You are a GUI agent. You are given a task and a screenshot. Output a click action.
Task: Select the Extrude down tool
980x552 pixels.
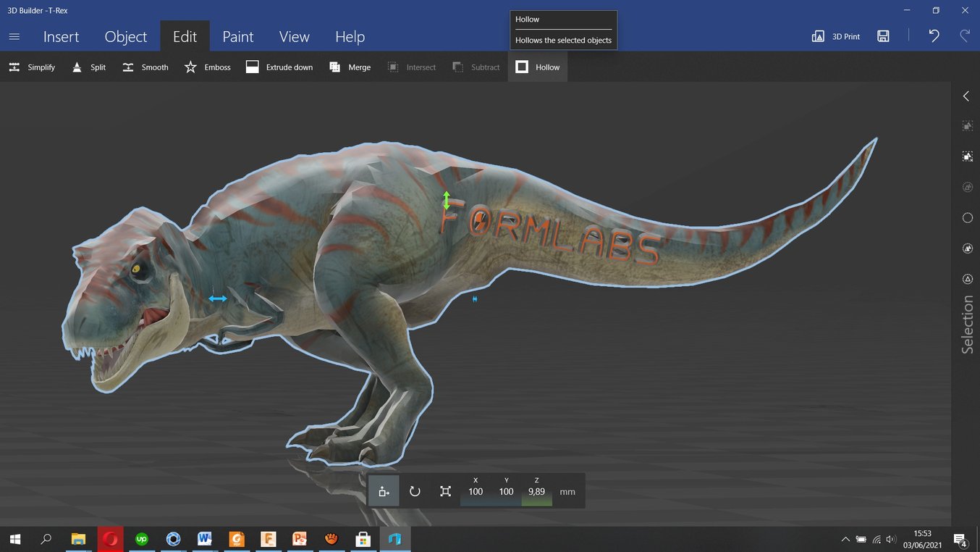coord(279,67)
